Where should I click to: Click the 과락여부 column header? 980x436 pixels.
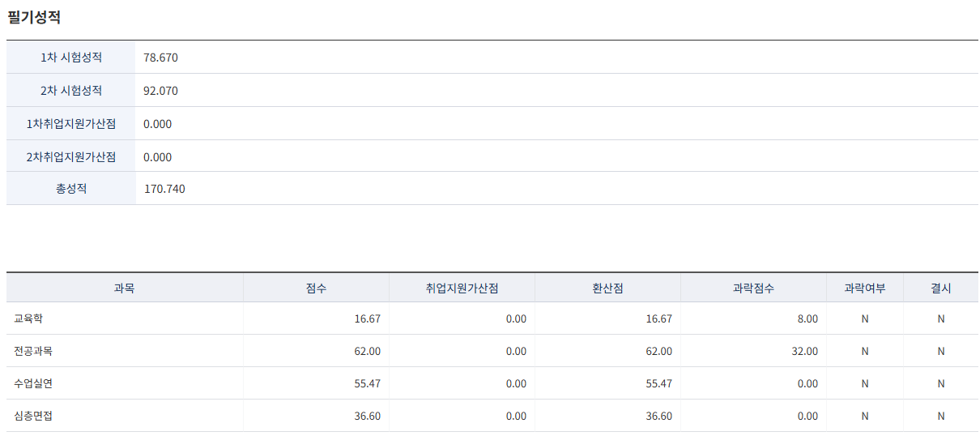(865, 288)
